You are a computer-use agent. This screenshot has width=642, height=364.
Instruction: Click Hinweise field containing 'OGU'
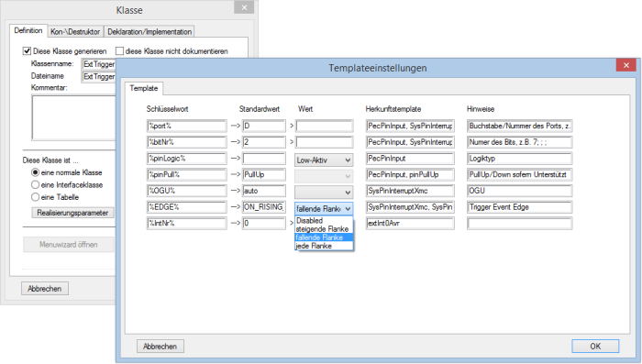pos(520,191)
